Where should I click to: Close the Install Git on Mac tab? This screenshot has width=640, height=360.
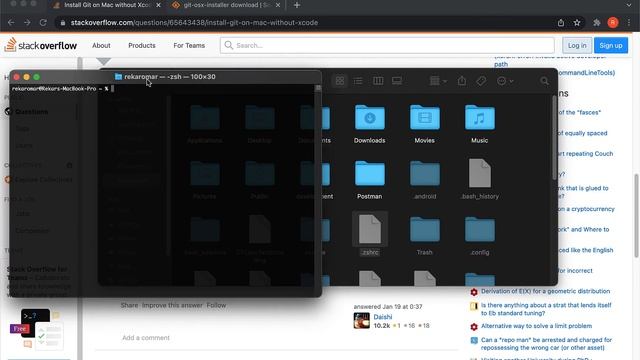click(158, 5)
